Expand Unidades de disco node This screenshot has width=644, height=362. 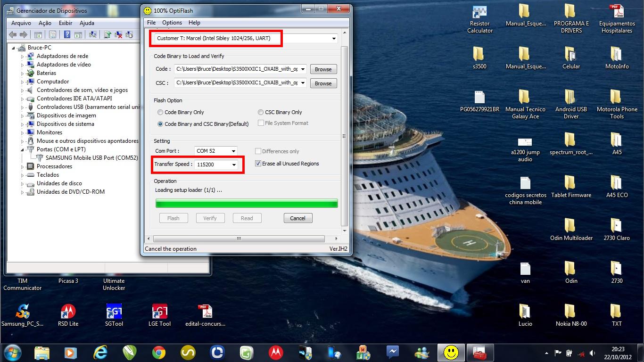click(x=22, y=183)
